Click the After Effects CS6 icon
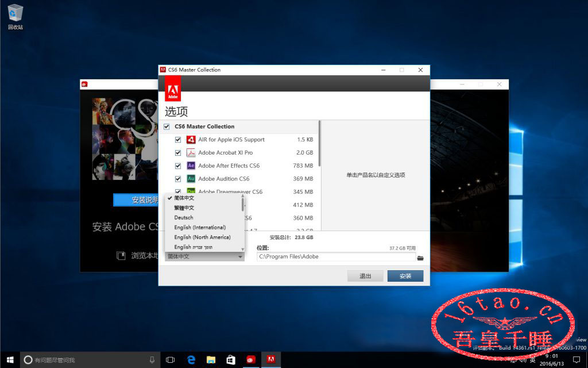Viewport: 588px width, 368px height. tap(191, 166)
